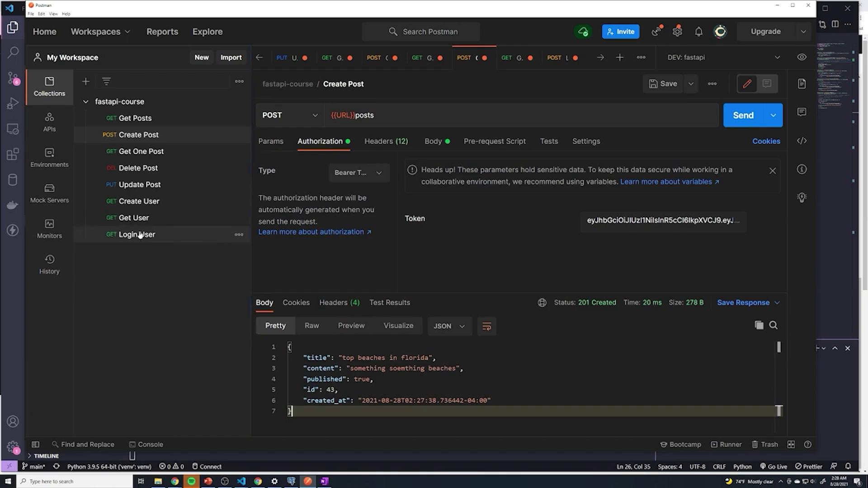Click the response vertical scrollbar thumb
The width and height of the screenshot is (868, 488).
pos(778,347)
